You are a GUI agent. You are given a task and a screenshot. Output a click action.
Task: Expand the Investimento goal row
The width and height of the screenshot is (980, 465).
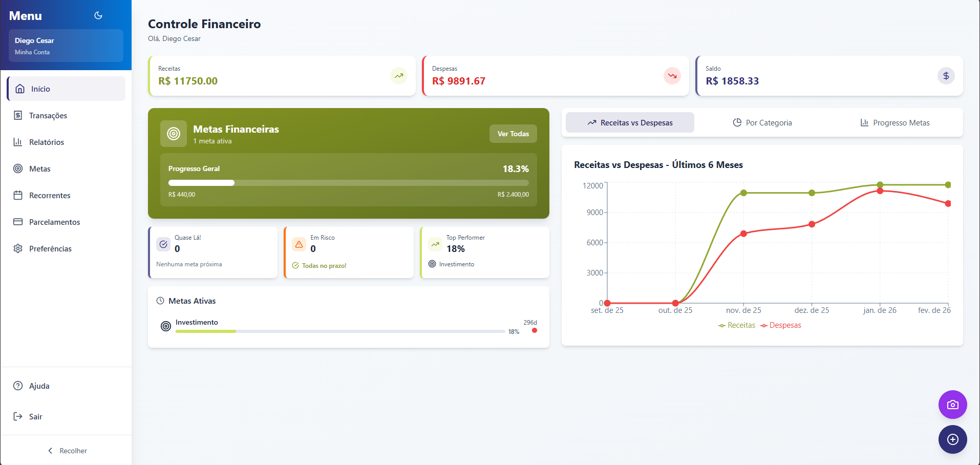[x=348, y=326]
